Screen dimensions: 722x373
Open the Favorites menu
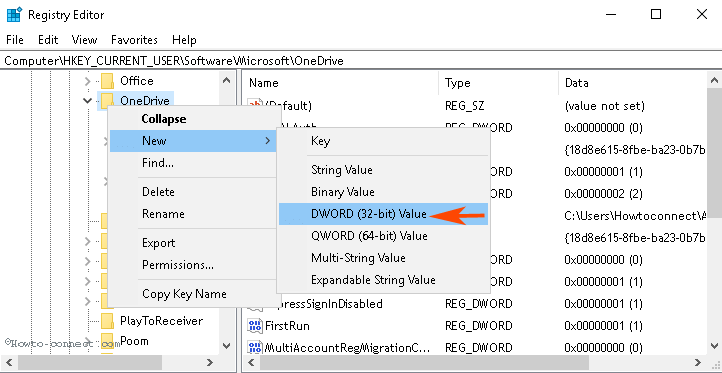[134, 40]
